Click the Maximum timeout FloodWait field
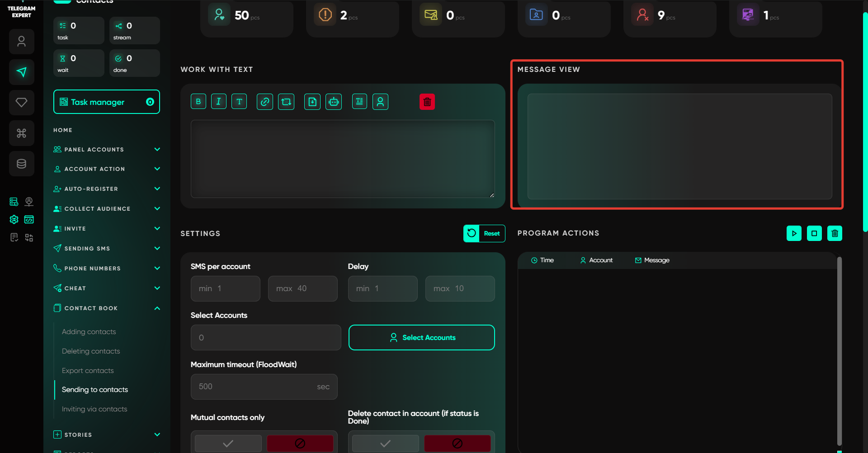Image resolution: width=868 pixels, height=453 pixels. point(255,387)
